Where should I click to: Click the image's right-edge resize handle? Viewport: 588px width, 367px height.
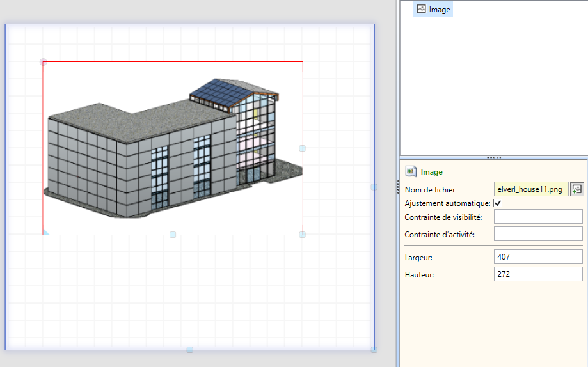click(x=303, y=148)
